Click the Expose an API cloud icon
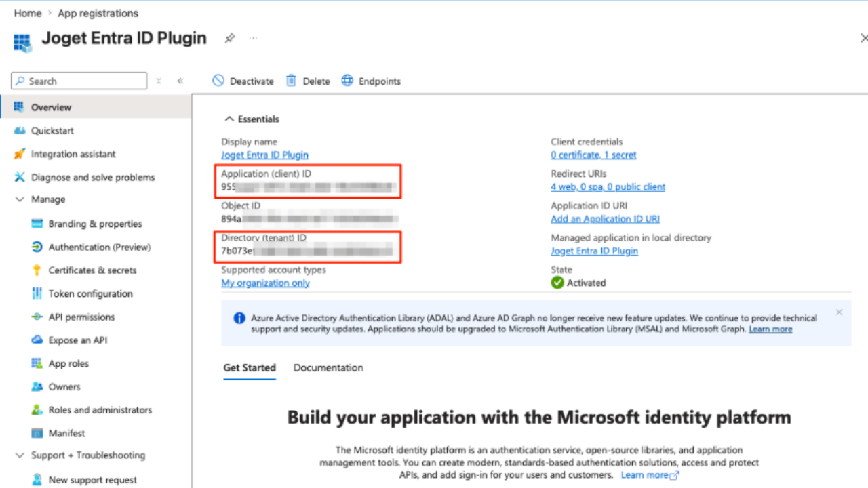The image size is (868, 488). click(37, 340)
